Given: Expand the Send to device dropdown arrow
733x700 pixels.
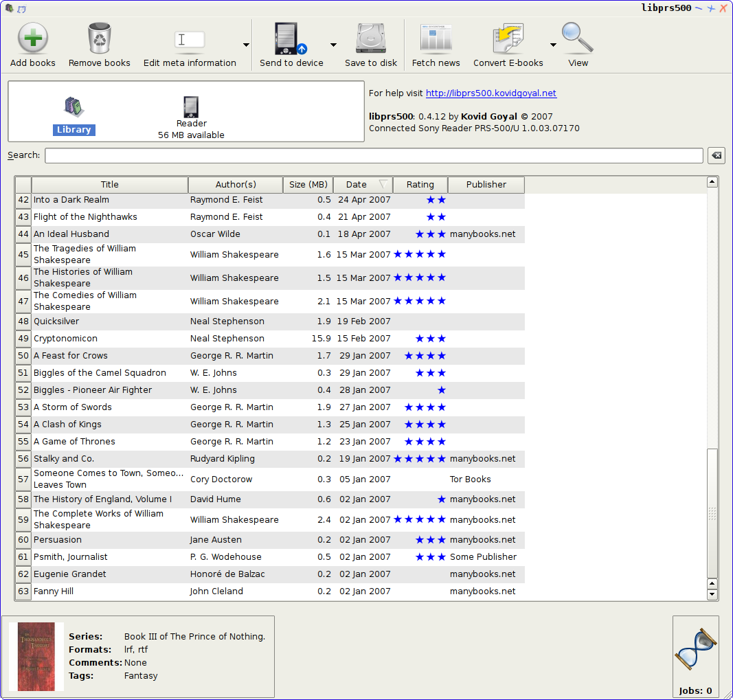Looking at the screenshot, I should pyautogui.click(x=333, y=45).
